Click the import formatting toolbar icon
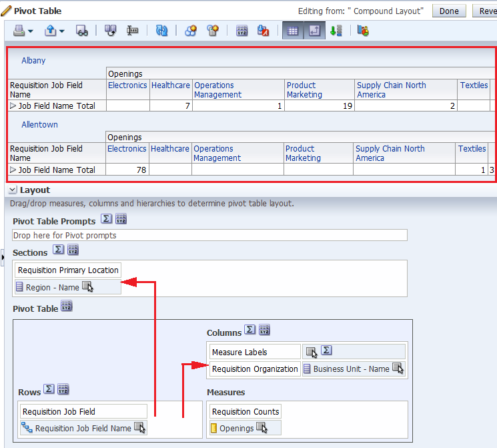The image size is (497, 448). click(x=111, y=31)
